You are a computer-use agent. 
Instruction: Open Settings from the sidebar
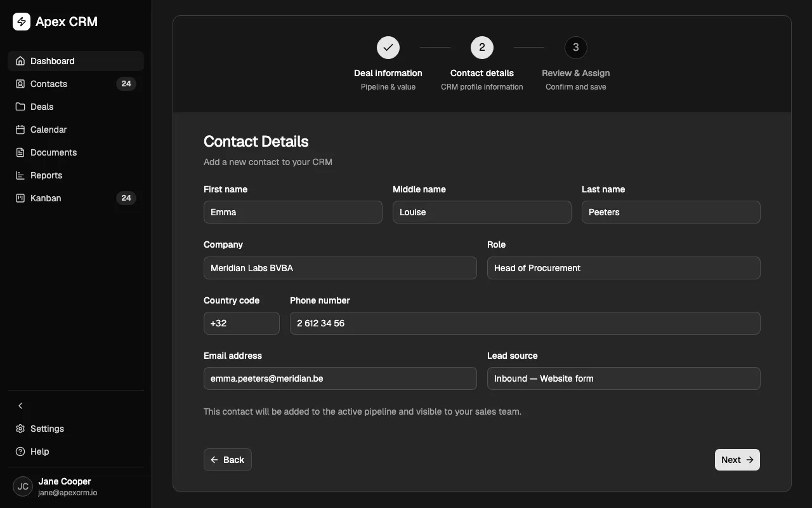(76, 429)
